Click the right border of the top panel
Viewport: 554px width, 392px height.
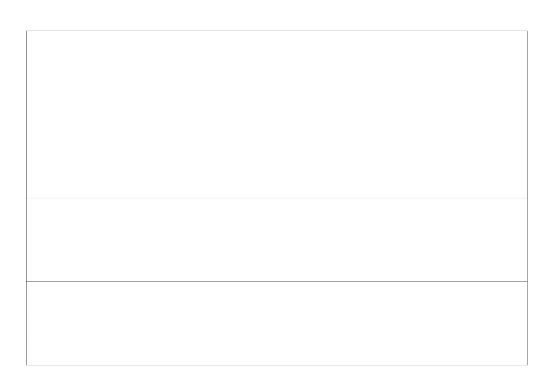point(527,114)
